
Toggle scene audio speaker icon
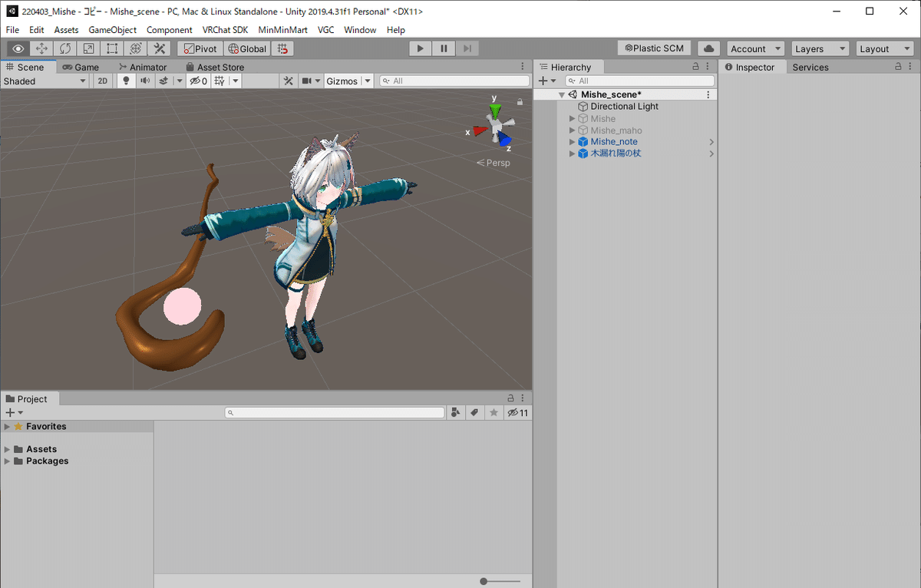coord(144,81)
